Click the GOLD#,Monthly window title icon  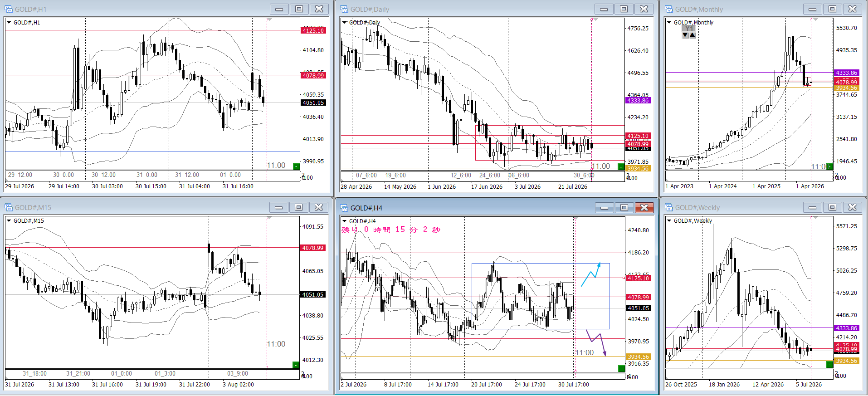[669, 9]
